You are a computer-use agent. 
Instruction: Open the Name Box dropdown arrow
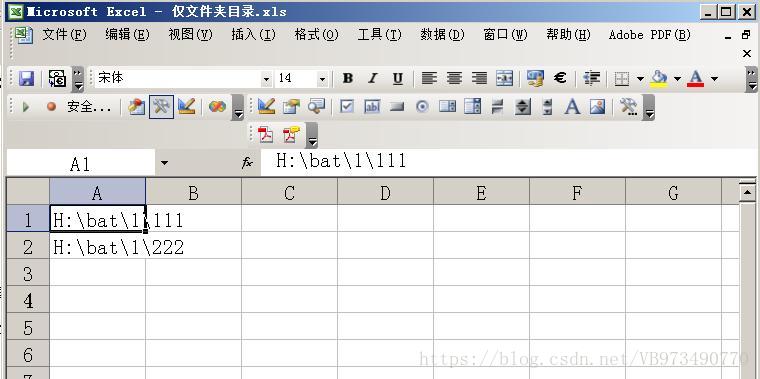pos(164,163)
